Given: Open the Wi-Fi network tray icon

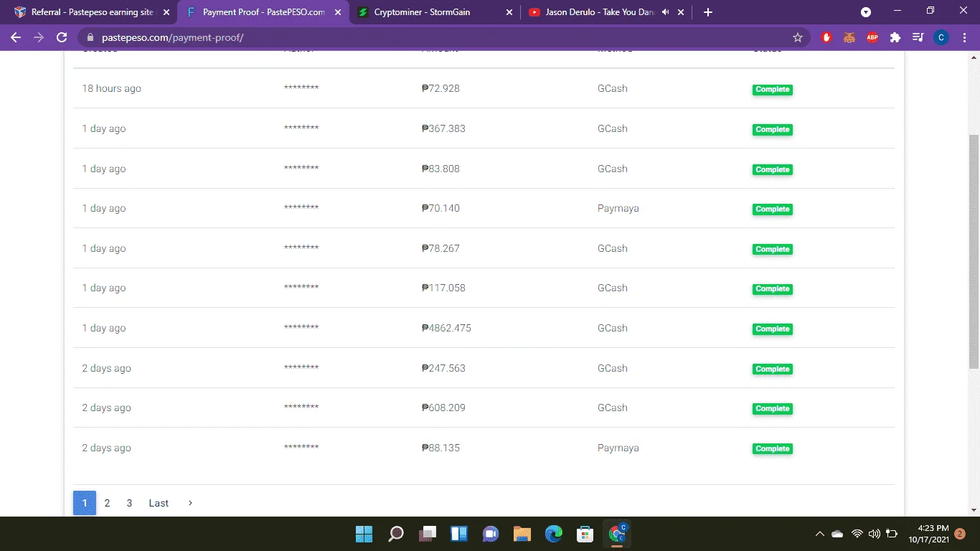Looking at the screenshot, I should point(857,534).
